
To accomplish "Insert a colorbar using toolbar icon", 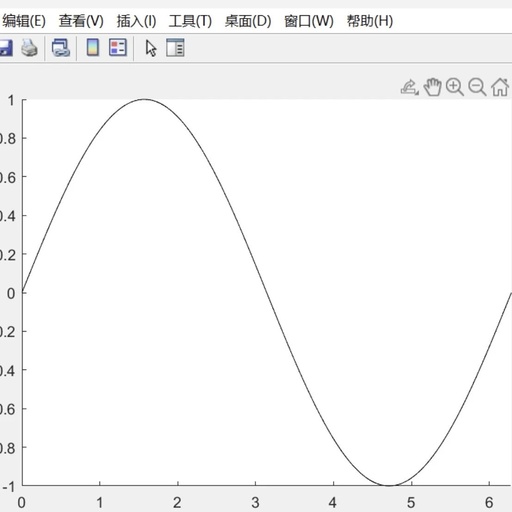I will point(93,47).
